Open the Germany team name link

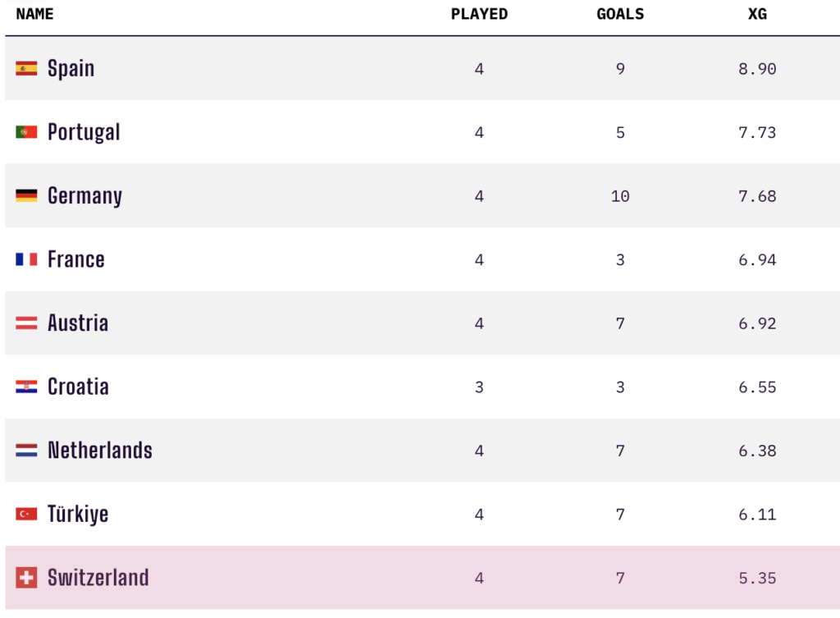(x=84, y=196)
